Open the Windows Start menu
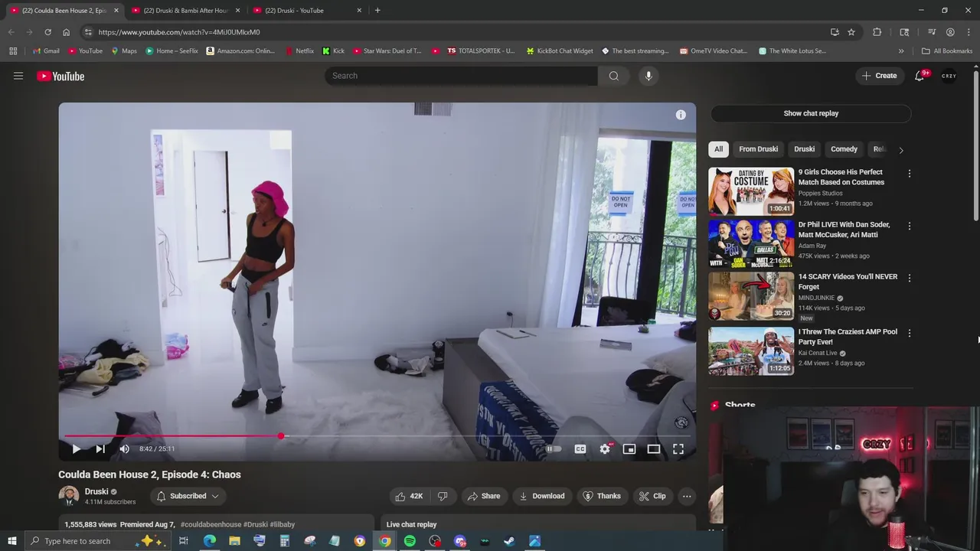980x551 pixels. point(11,541)
